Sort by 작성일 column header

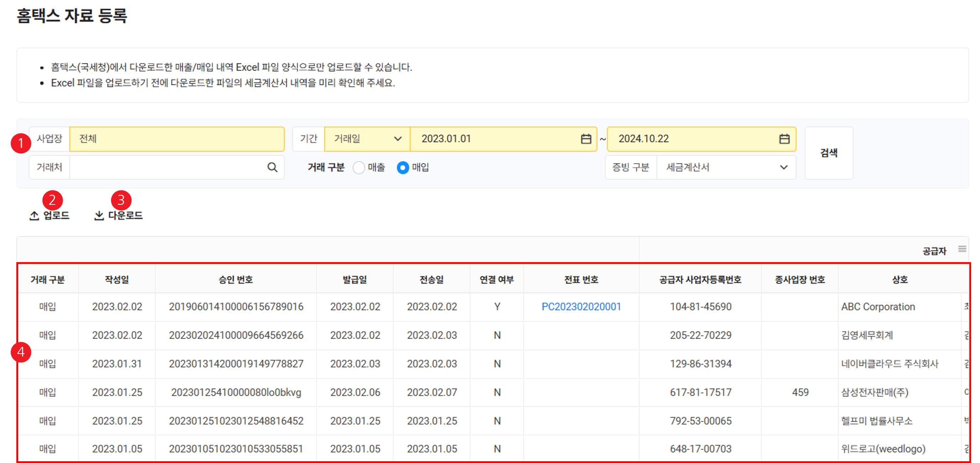(x=117, y=280)
